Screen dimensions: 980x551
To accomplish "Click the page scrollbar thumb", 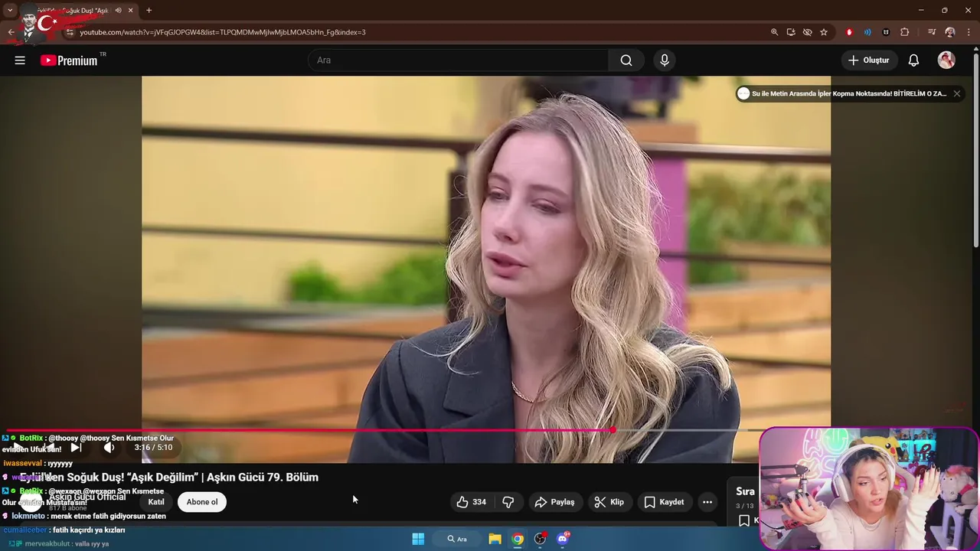I will (x=975, y=149).
